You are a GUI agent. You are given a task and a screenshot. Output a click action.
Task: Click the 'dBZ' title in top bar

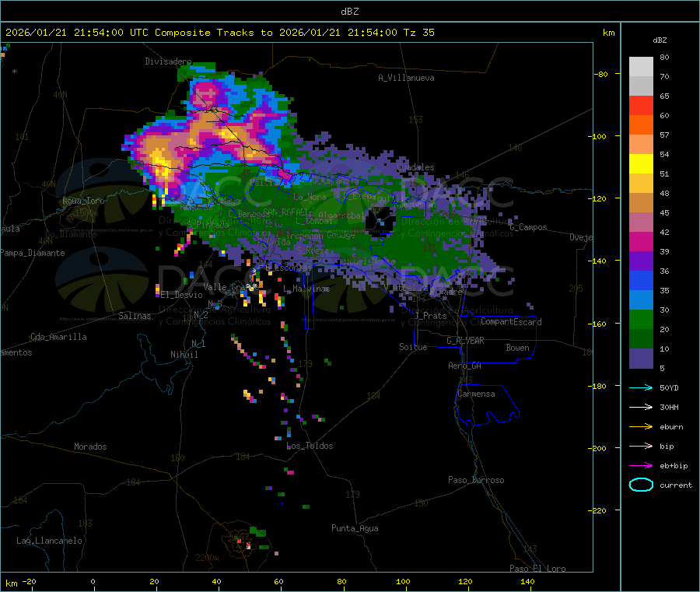click(x=349, y=12)
